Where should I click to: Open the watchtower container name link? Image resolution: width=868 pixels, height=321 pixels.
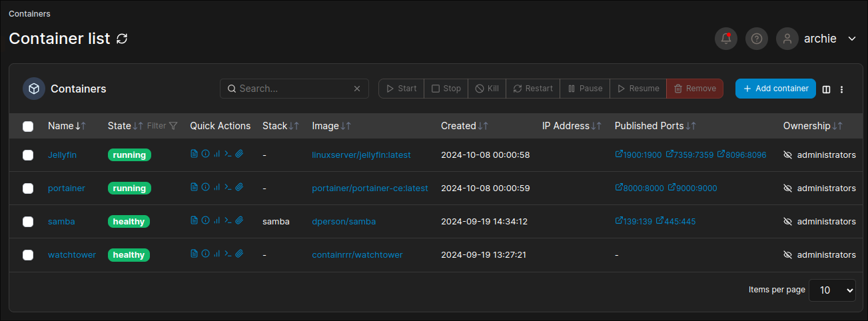click(72, 255)
